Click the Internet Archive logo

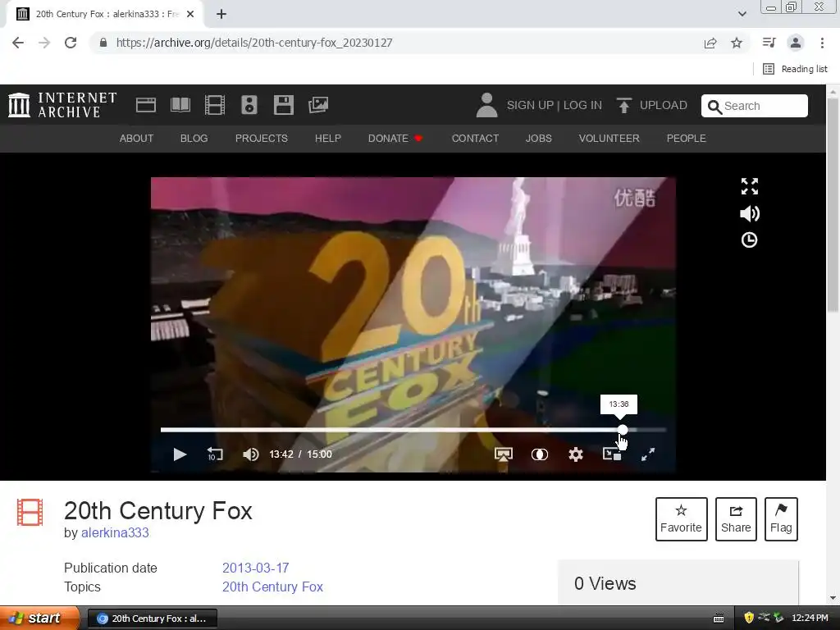pos(62,105)
